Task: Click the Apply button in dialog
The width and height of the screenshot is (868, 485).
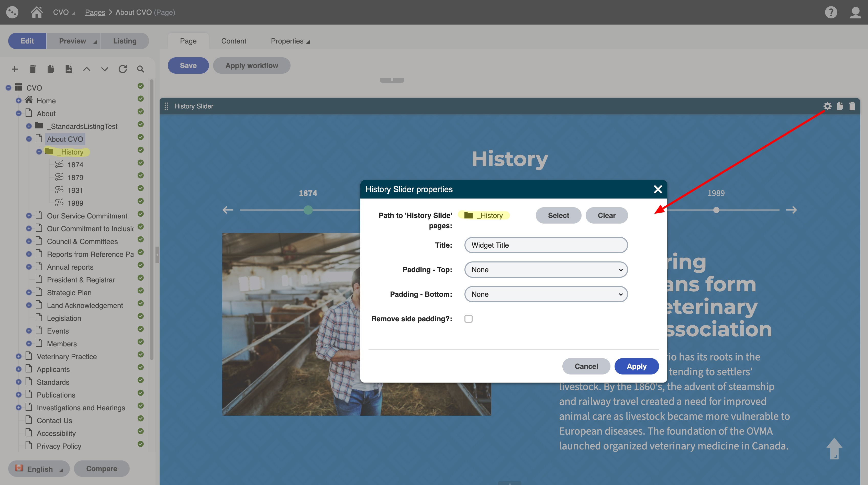Action: pyautogui.click(x=636, y=366)
